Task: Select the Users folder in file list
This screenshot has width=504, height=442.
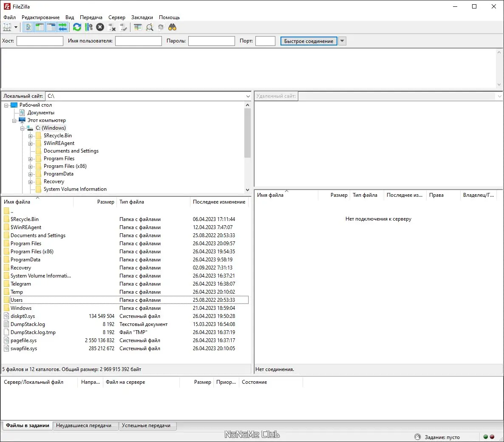Action: pos(125,300)
